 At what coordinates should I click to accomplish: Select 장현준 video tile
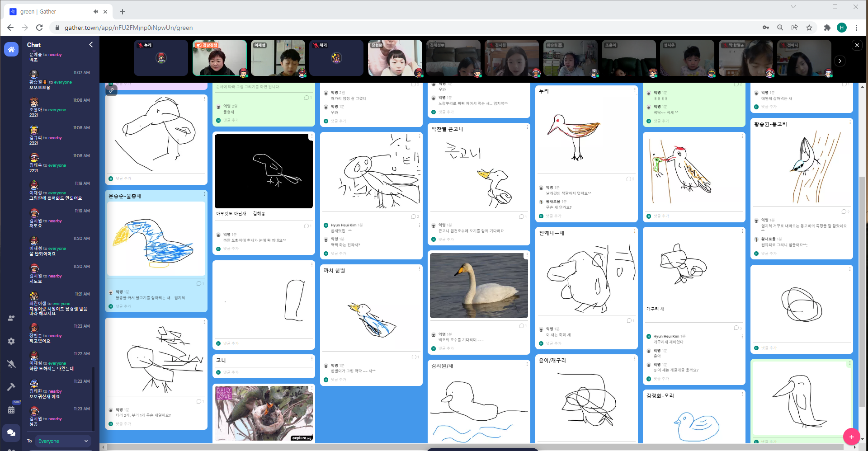[395, 58]
